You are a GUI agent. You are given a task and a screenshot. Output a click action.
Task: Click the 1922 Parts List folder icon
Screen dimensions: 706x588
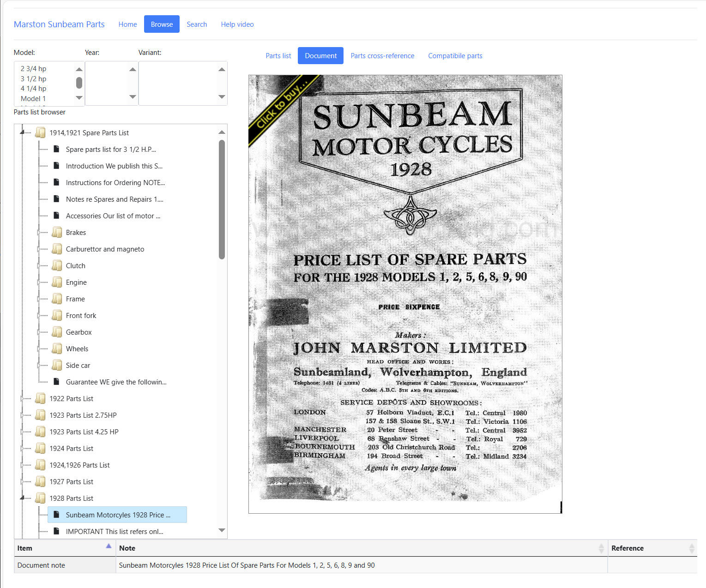(41, 398)
